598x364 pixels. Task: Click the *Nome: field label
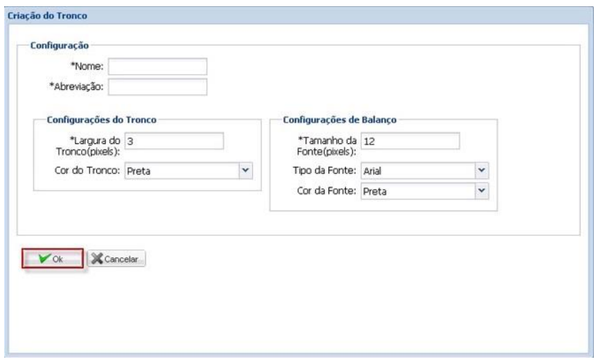87,66
